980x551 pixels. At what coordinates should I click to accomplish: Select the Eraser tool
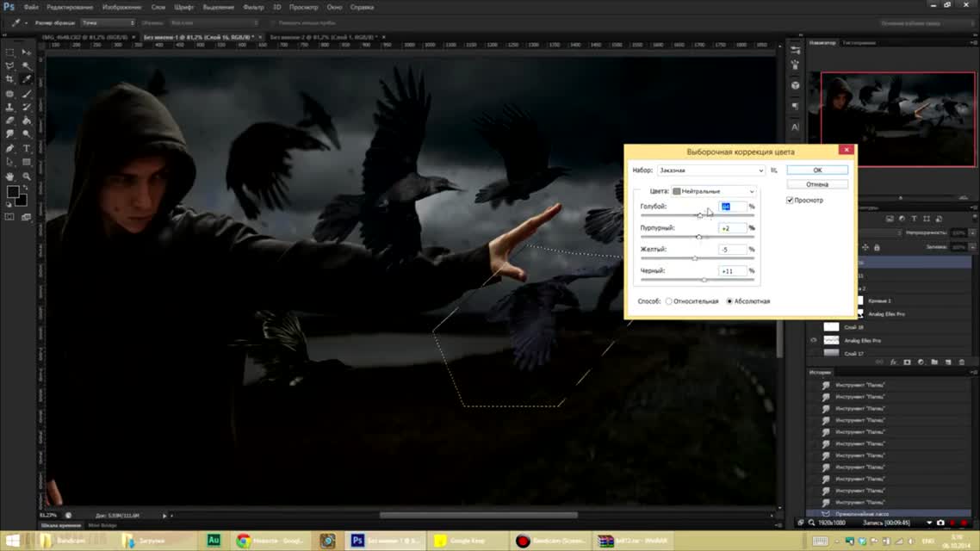point(10,121)
